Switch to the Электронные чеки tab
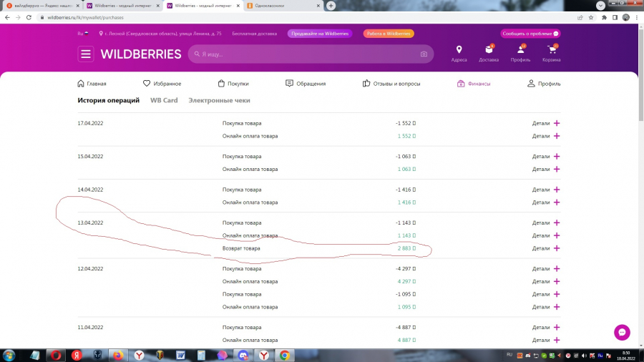 click(220, 100)
